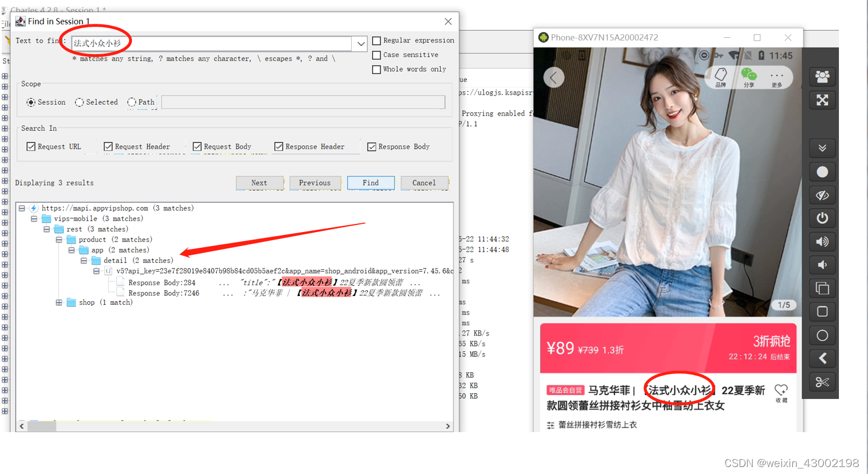868x474 pixels.
Task: Uncheck the Request URL checkbox
Action: 31,147
